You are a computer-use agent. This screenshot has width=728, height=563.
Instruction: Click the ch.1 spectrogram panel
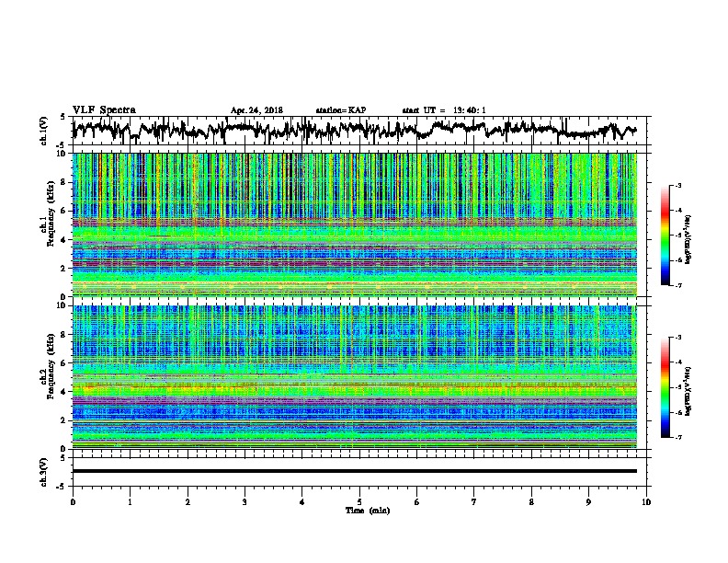click(355, 224)
